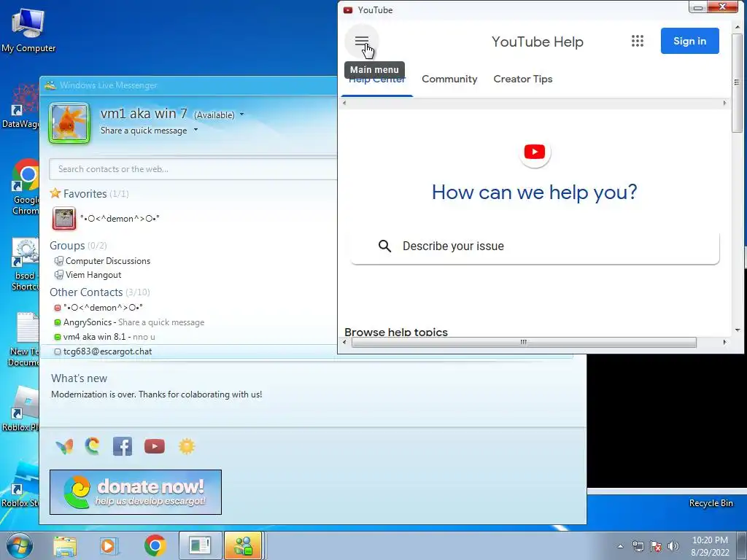Click the Describe your issue search field

click(535, 246)
